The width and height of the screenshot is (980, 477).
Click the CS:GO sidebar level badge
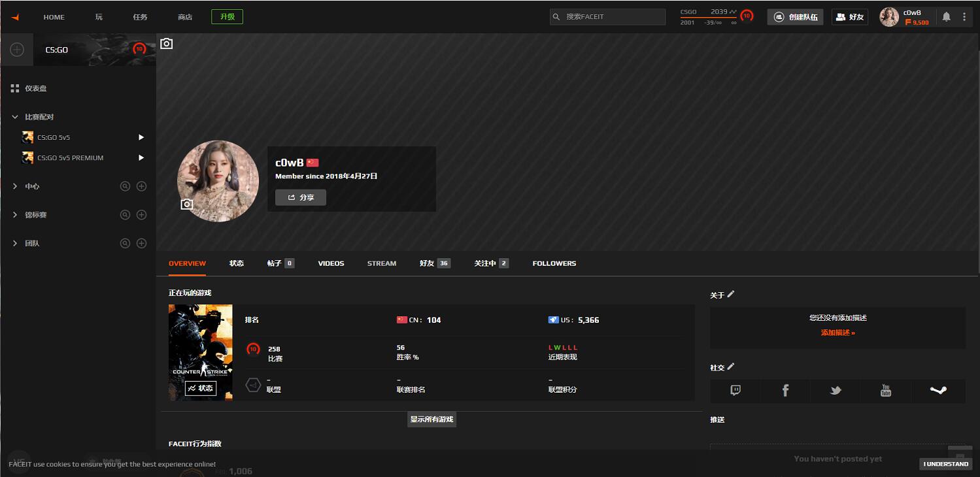click(139, 49)
